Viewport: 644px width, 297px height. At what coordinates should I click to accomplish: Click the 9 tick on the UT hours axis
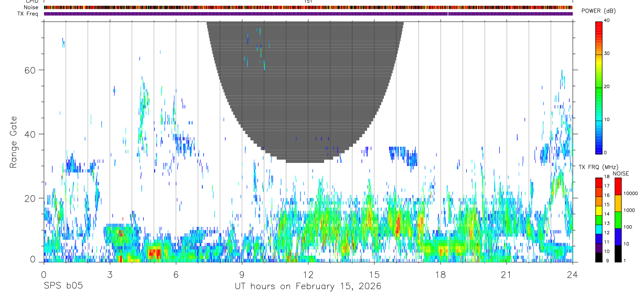pyautogui.click(x=242, y=274)
